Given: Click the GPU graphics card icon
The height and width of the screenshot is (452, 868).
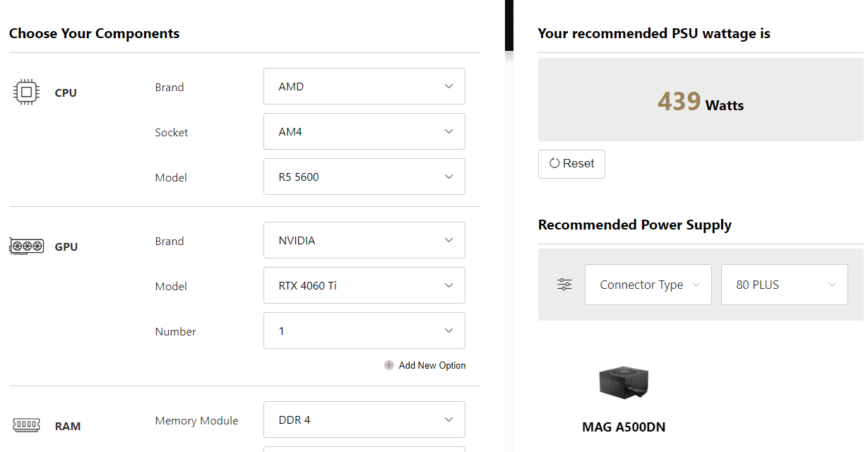Looking at the screenshot, I should pos(27,246).
